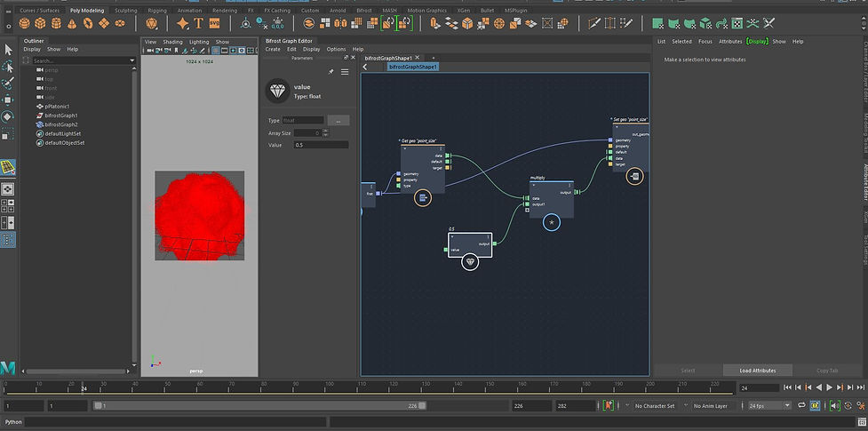Toggle playback loop mode
The width and height of the screenshot is (868, 431).
pos(801,406)
